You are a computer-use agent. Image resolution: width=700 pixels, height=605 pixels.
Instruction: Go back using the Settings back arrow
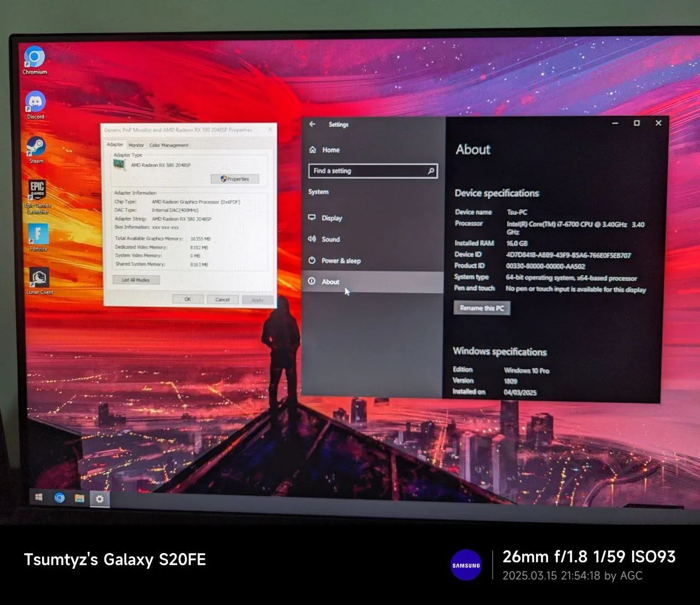click(x=312, y=124)
